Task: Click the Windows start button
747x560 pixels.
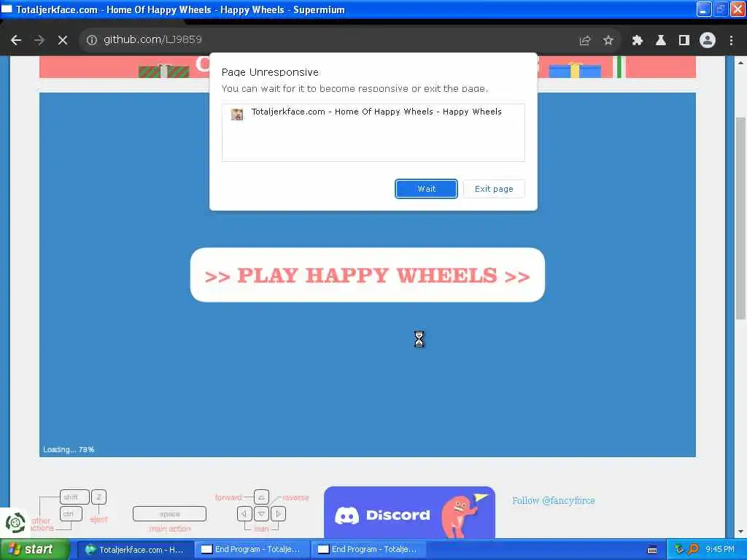Action: tap(35, 549)
